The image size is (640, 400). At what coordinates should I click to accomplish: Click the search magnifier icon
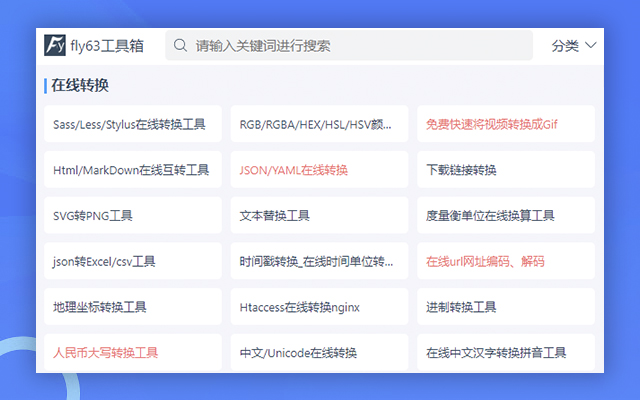click(x=180, y=45)
